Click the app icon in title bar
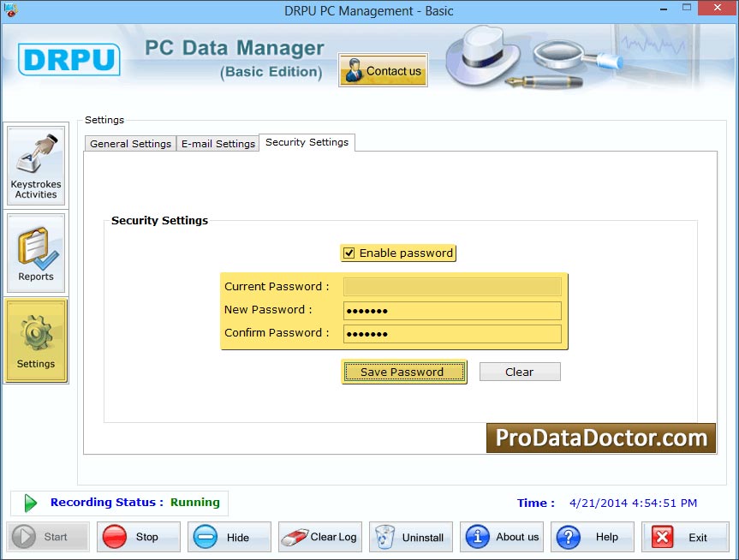This screenshot has width=739, height=560. tap(10, 10)
